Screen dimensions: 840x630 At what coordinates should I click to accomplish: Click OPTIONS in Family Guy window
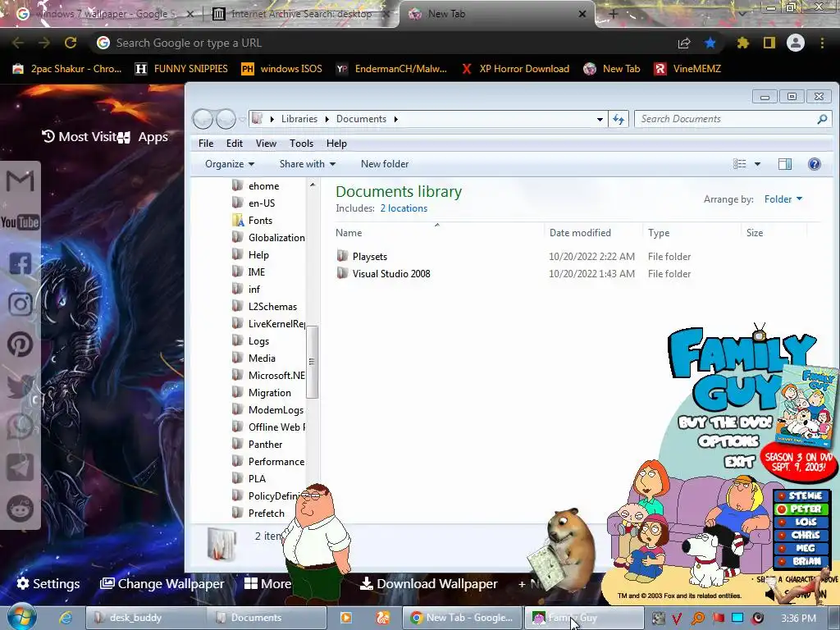coord(728,441)
